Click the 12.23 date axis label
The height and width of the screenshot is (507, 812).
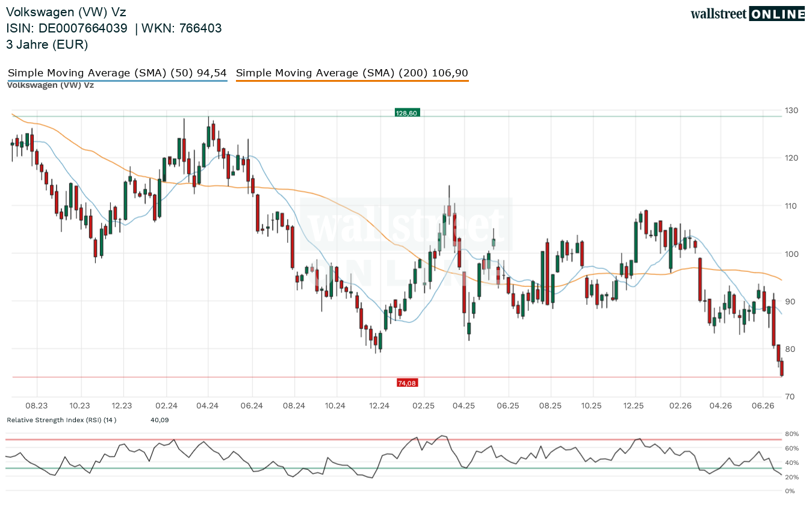[122, 405]
